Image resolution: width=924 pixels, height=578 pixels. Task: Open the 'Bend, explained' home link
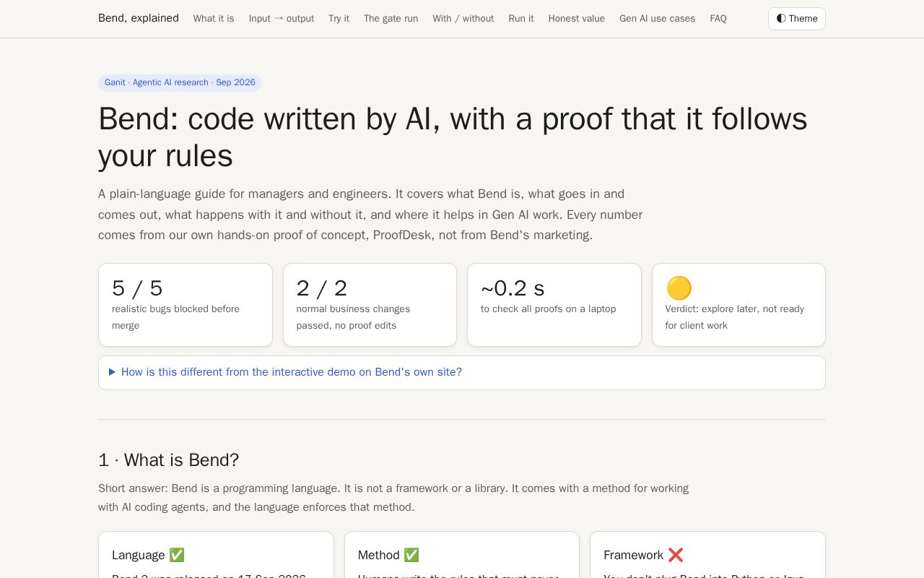139,18
